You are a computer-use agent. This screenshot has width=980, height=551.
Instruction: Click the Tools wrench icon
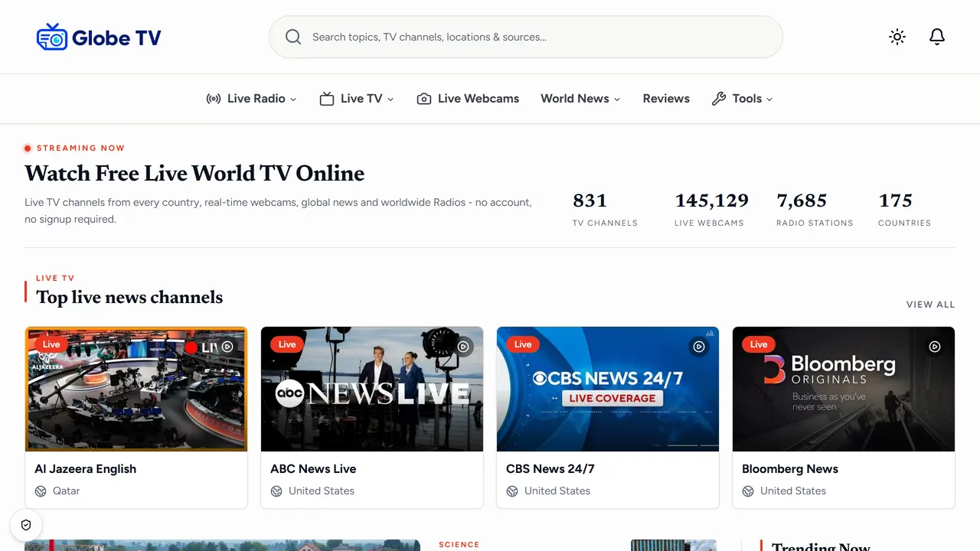[719, 99]
